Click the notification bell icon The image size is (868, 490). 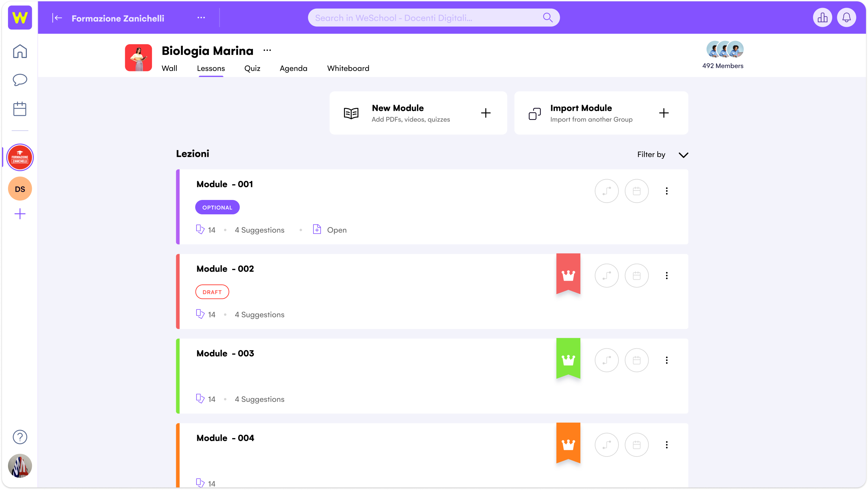click(x=846, y=17)
